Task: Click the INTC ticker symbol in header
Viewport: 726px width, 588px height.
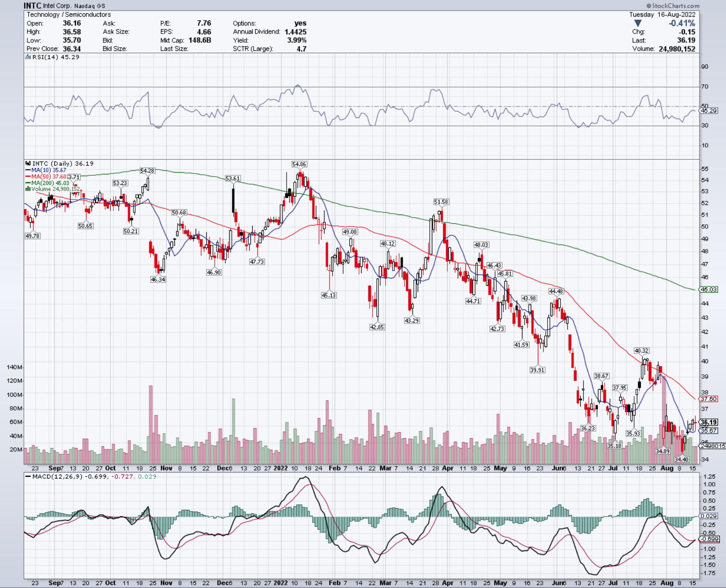Action: click(x=32, y=6)
